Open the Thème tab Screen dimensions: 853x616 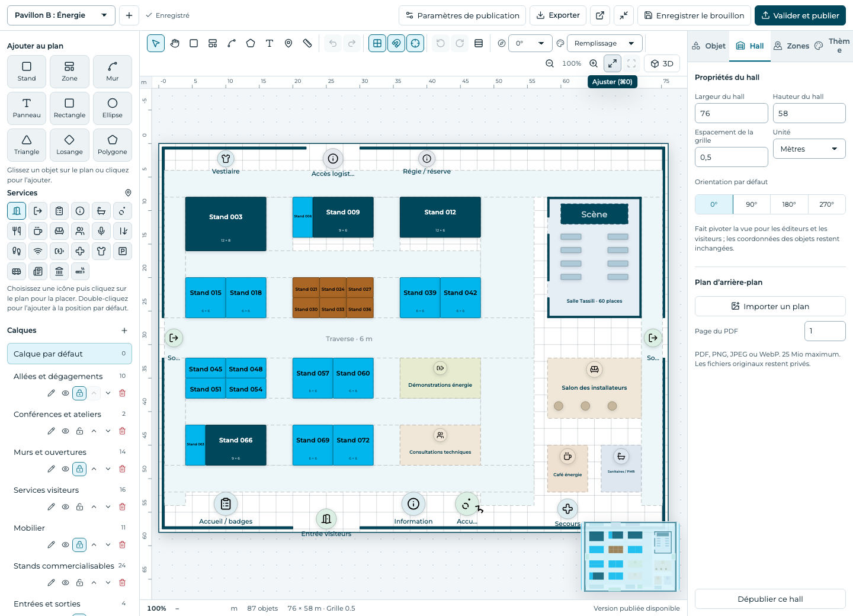[832, 46]
